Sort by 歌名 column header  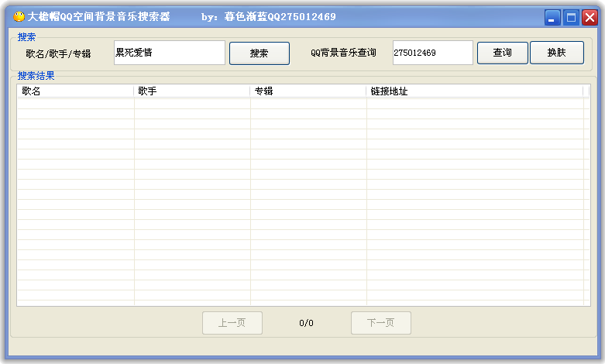point(76,91)
